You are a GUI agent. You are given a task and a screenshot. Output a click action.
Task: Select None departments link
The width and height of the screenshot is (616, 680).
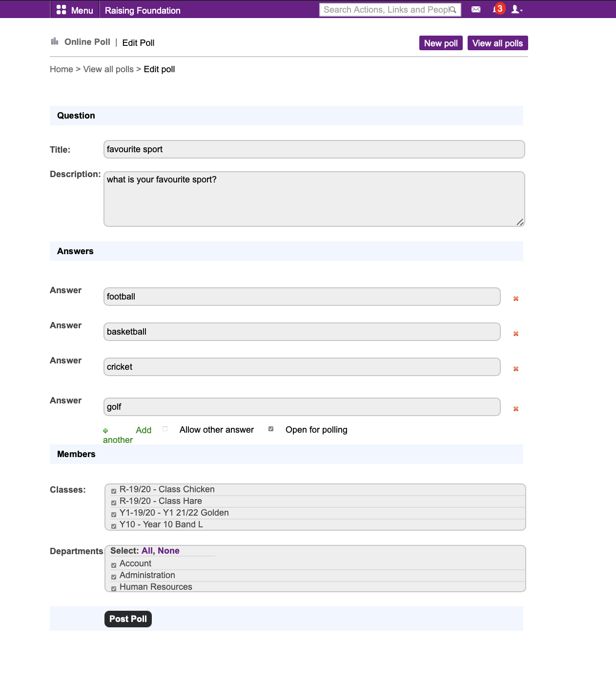click(168, 551)
